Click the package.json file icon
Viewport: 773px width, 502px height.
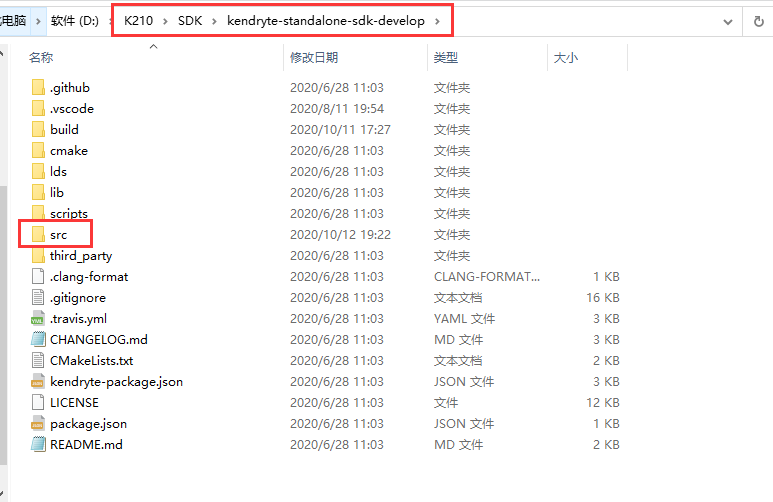coord(38,424)
